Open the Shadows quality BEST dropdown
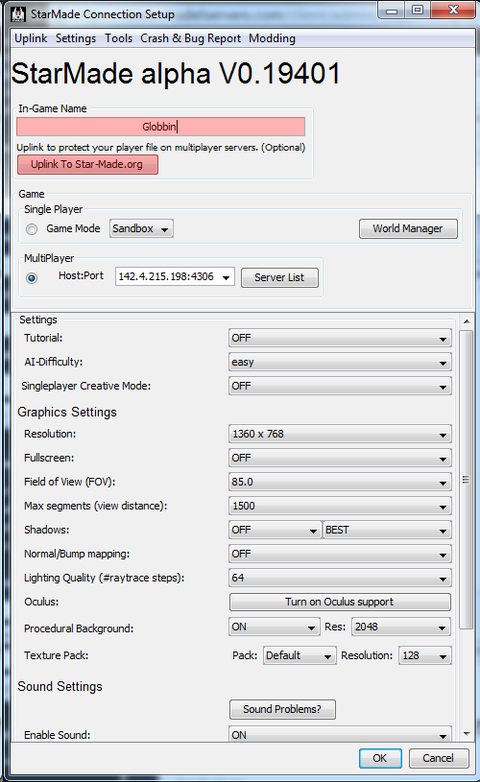Screen dimensions: 480x782 pos(387,530)
